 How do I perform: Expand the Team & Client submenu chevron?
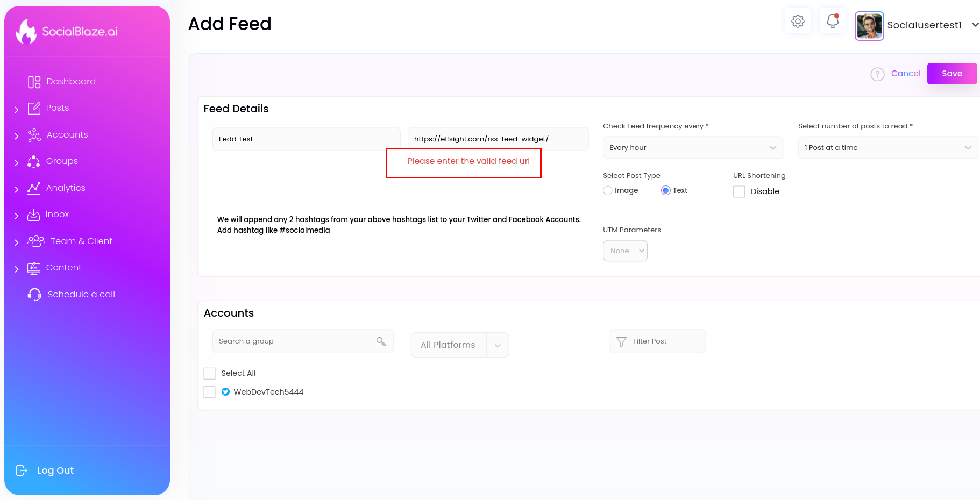pos(16,243)
